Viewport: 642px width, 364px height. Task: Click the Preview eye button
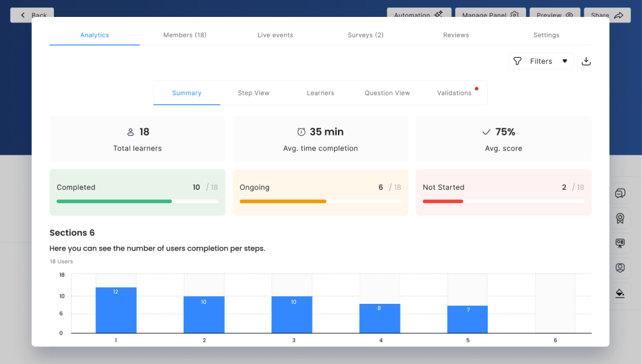(x=554, y=13)
